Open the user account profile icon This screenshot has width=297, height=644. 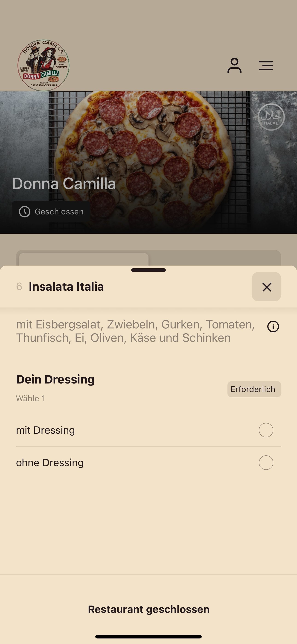click(x=234, y=66)
